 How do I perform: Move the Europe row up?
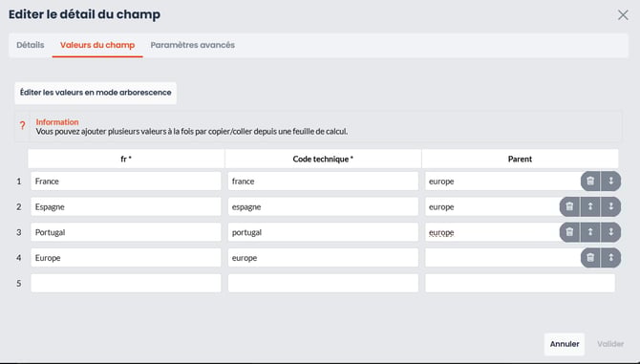611,258
